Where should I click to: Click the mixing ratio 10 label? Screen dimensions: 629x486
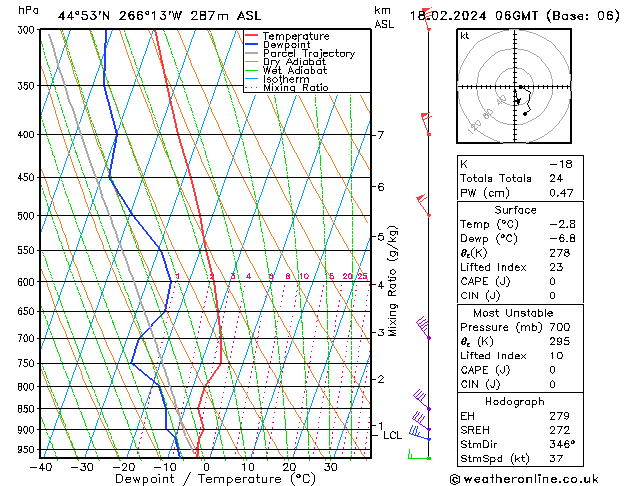304,276
